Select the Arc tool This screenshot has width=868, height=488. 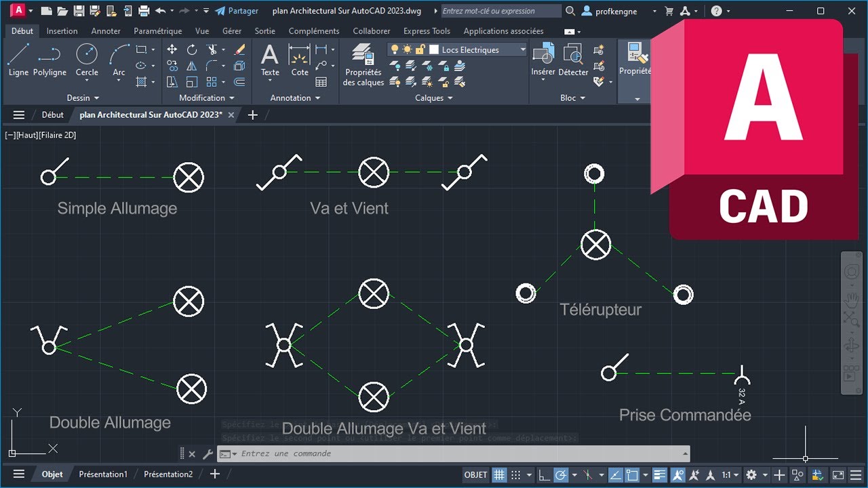click(119, 60)
